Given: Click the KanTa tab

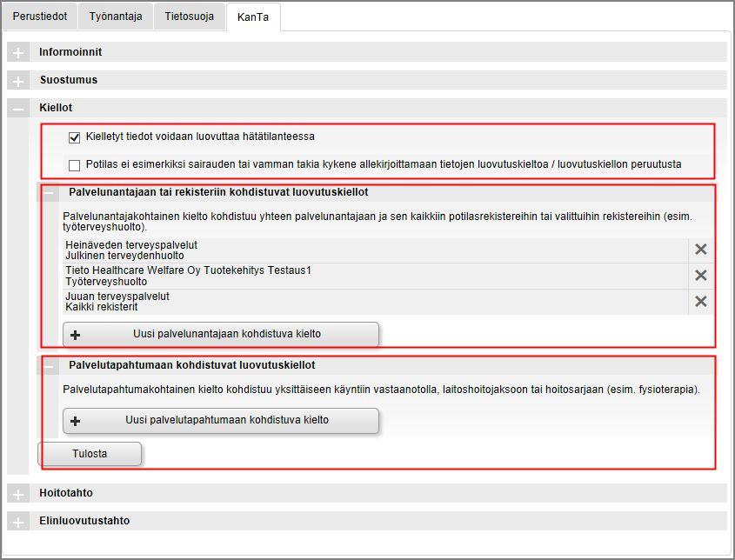Looking at the screenshot, I should pyautogui.click(x=253, y=17).
